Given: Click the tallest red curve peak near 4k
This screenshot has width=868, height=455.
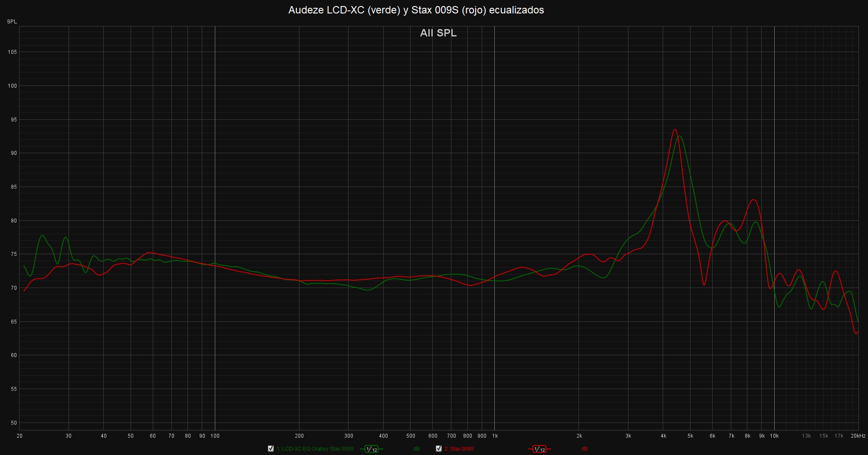Looking at the screenshot, I should point(674,129).
